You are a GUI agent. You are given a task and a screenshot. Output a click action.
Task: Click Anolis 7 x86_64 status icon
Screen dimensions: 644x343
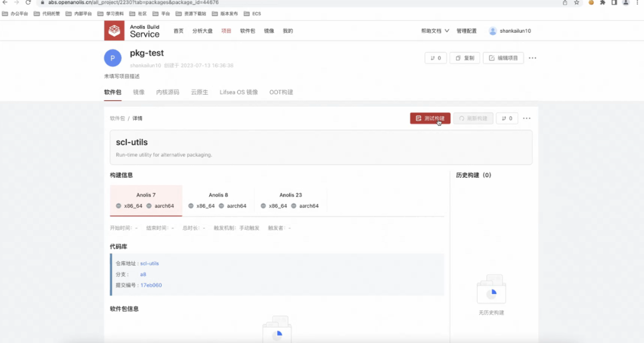[119, 206]
